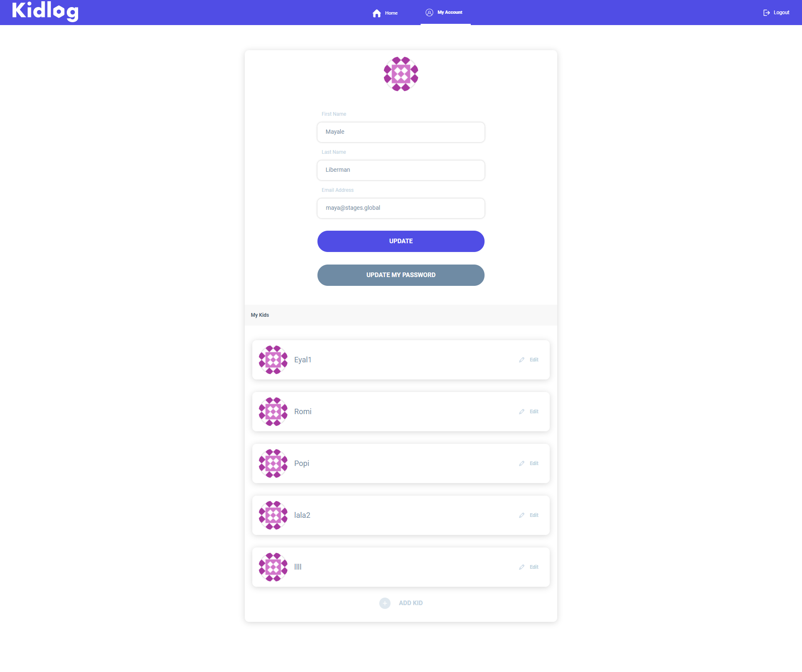This screenshot has width=802, height=672.
Task: Click the My Account user icon
Action: (x=430, y=12)
